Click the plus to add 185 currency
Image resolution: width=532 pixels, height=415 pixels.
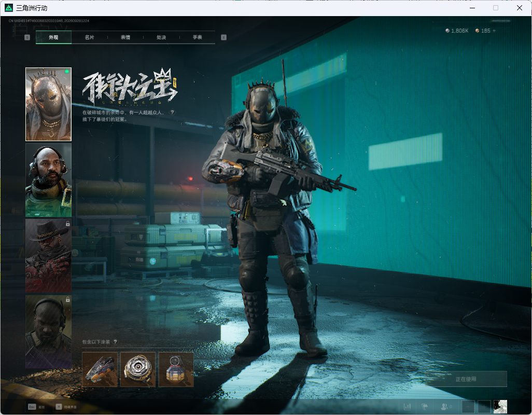click(494, 31)
